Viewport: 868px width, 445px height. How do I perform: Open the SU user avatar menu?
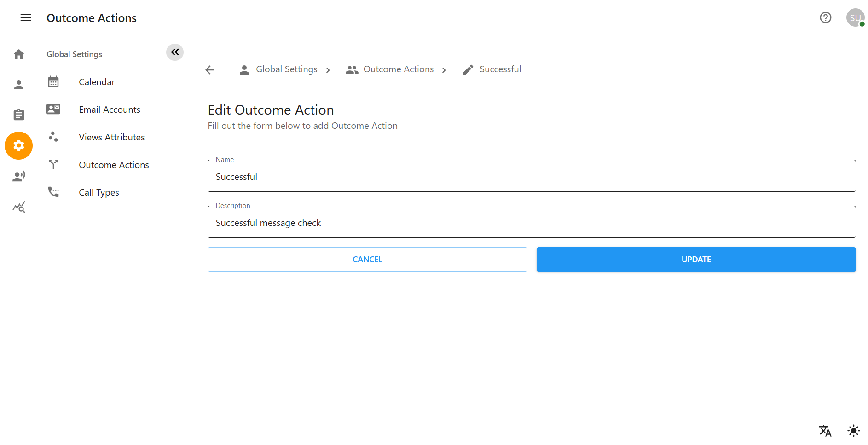tap(855, 18)
